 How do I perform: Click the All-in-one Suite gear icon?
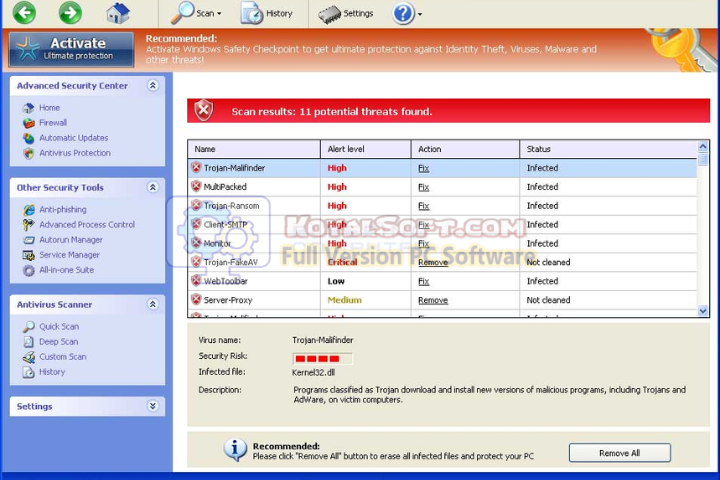pos(28,270)
